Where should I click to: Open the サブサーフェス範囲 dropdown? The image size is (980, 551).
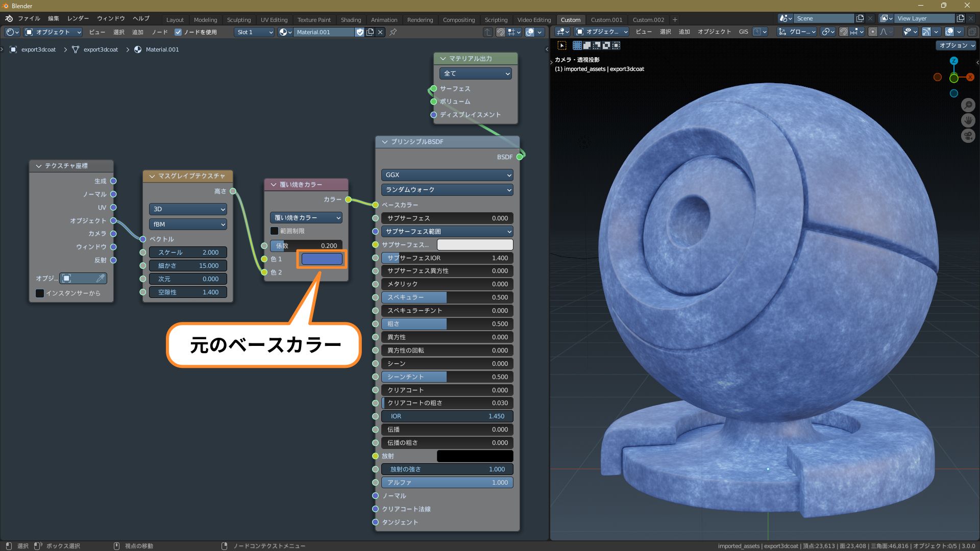[x=447, y=232]
